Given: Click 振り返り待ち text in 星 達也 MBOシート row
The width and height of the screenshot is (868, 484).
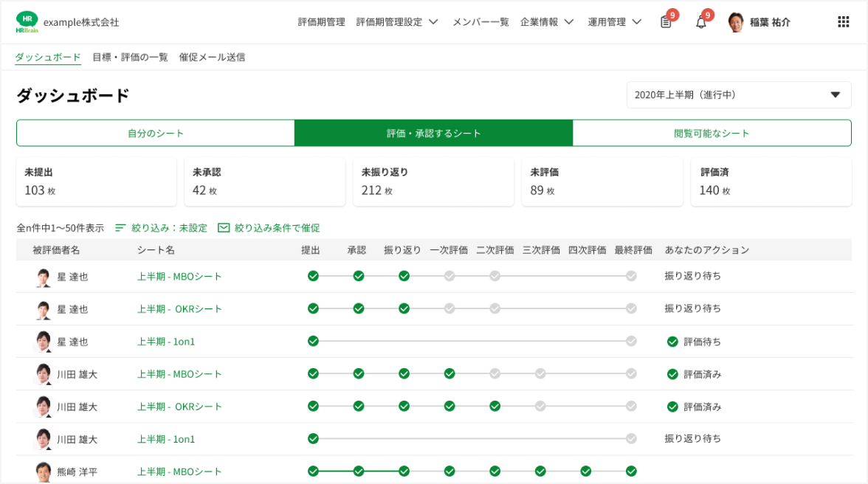Looking at the screenshot, I should tap(692, 276).
